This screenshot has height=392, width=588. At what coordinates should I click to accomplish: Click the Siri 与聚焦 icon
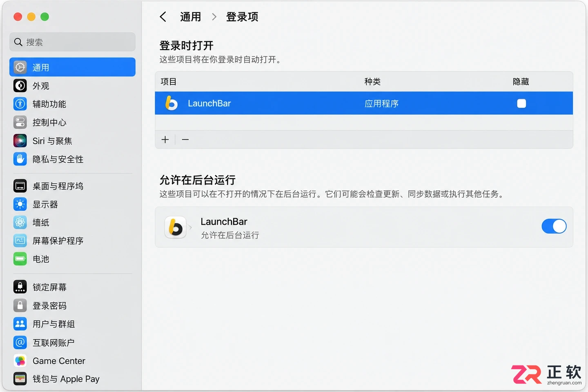coord(20,140)
